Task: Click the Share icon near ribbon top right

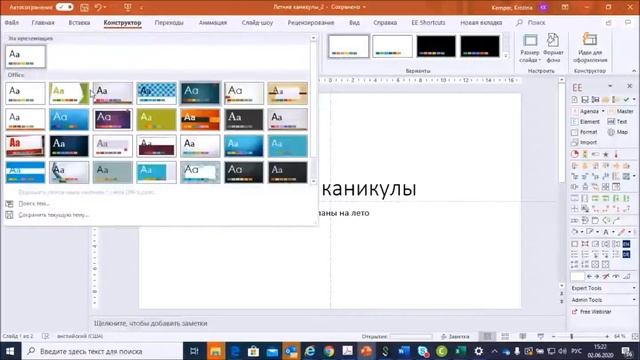Action: pos(609,23)
